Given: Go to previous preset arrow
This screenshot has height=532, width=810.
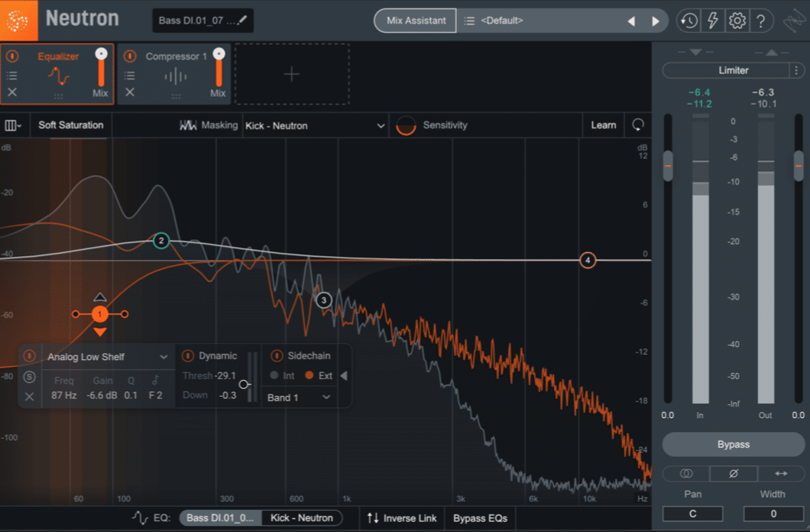Looking at the screenshot, I should (x=630, y=21).
